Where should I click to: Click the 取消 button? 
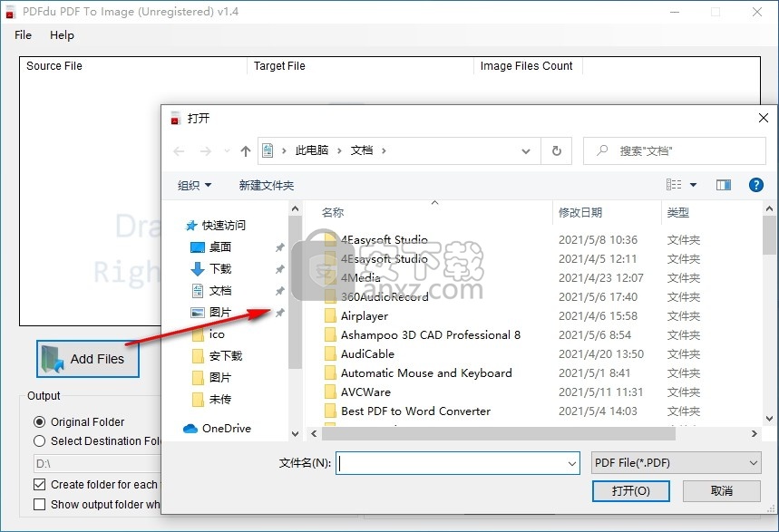point(722,491)
